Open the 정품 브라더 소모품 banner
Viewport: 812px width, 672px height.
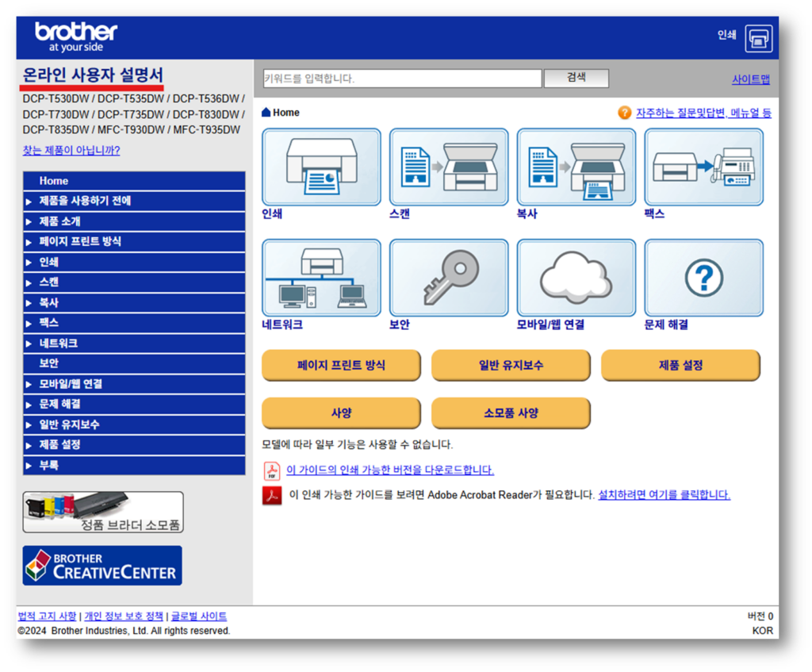coord(103,512)
